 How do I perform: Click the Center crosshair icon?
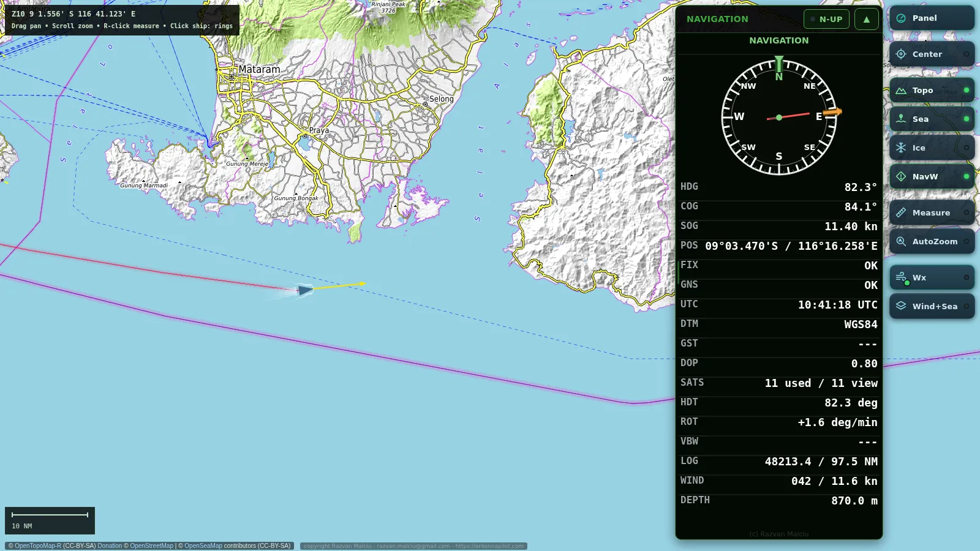[901, 54]
